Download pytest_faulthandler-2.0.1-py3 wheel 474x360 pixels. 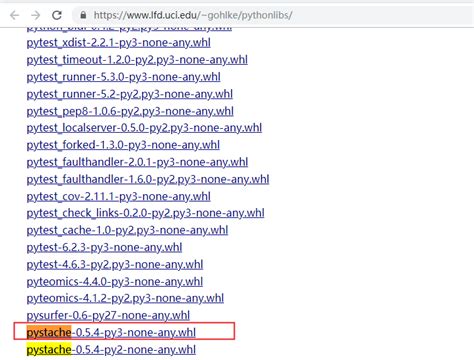click(137, 162)
